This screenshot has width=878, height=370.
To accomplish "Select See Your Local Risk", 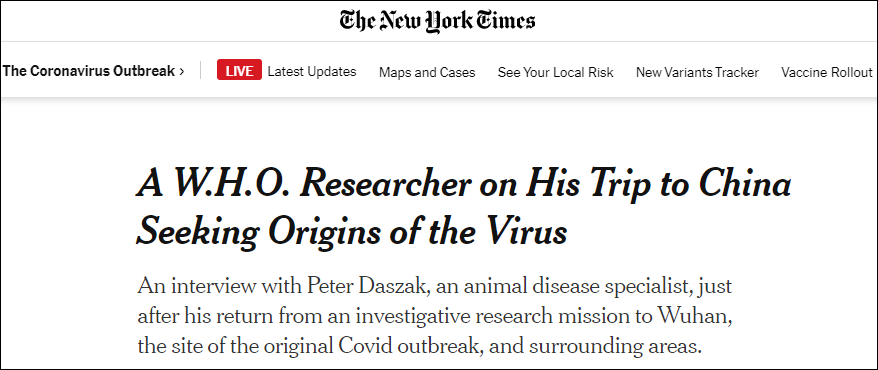I will [x=555, y=72].
